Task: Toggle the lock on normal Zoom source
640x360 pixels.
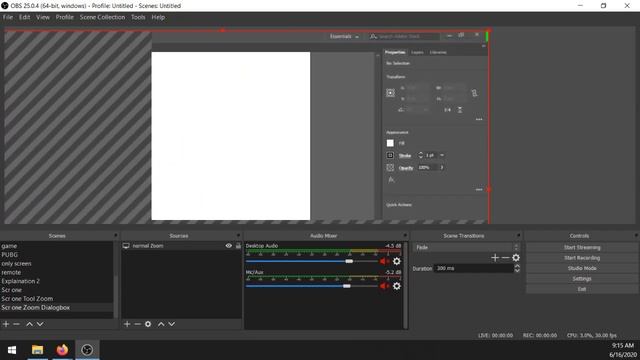Action: click(x=238, y=246)
